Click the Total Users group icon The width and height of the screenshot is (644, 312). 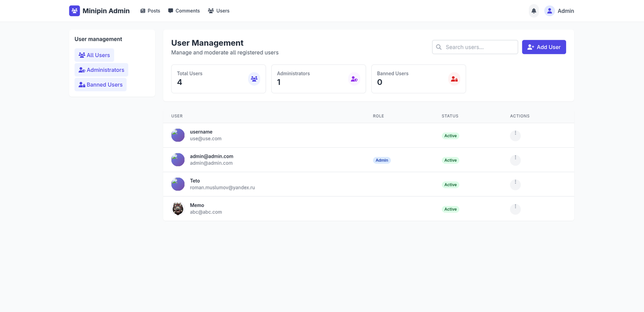[x=254, y=79]
